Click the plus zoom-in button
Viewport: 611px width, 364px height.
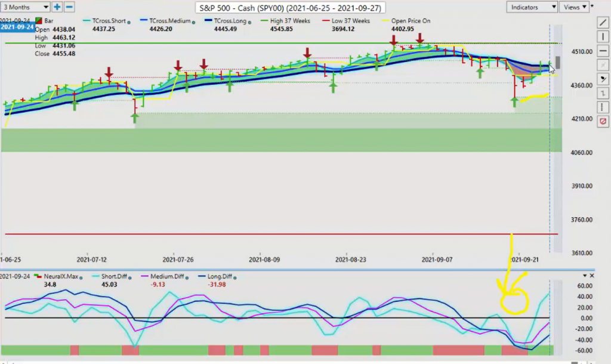pyautogui.click(x=57, y=7)
